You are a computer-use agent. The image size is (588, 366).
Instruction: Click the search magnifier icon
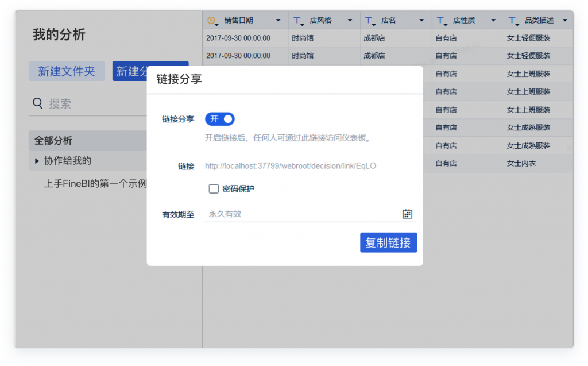click(37, 103)
